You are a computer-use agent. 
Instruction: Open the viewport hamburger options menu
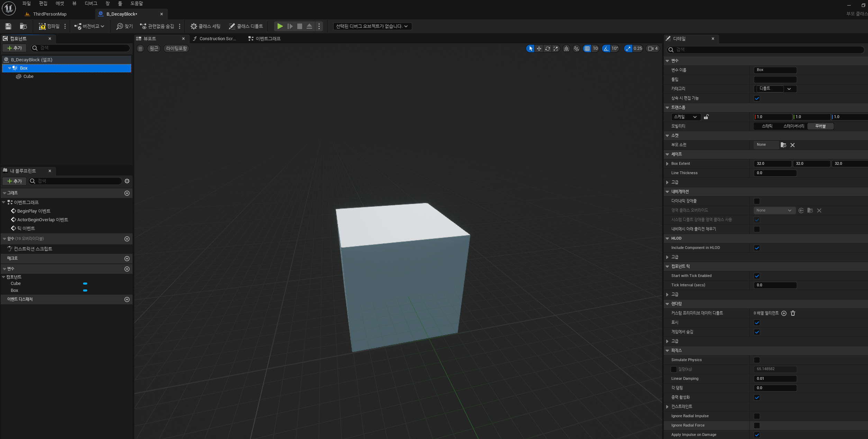(x=141, y=48)
